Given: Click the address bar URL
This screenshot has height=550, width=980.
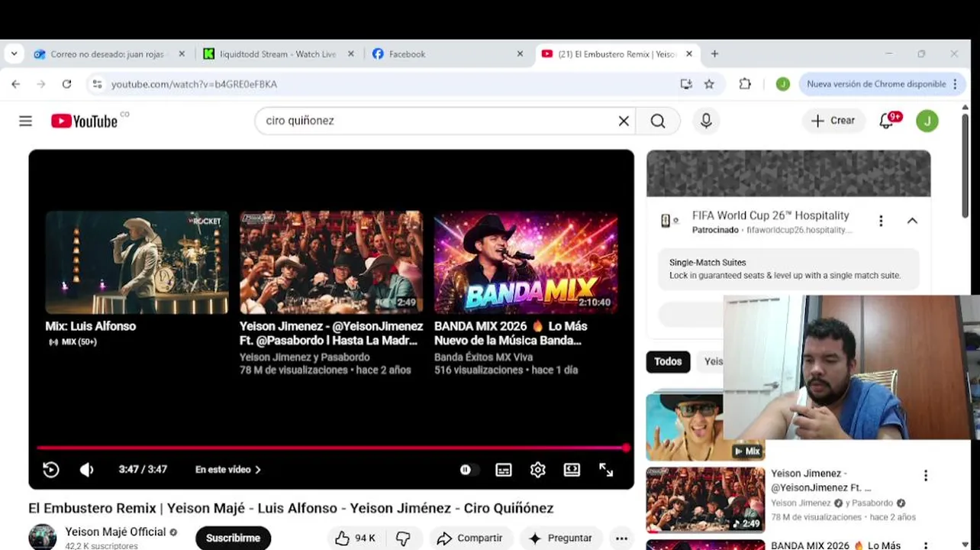Looking at the screenshot, I should pos(194,84).
